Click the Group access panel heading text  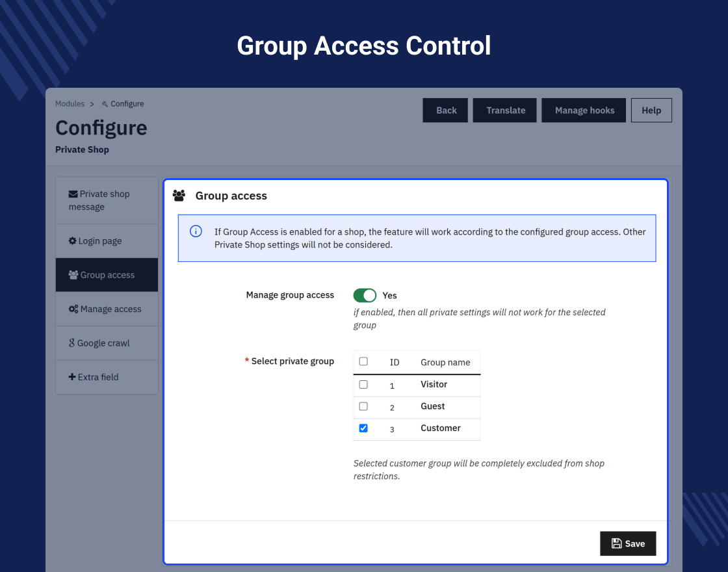(x=231, y=196)
